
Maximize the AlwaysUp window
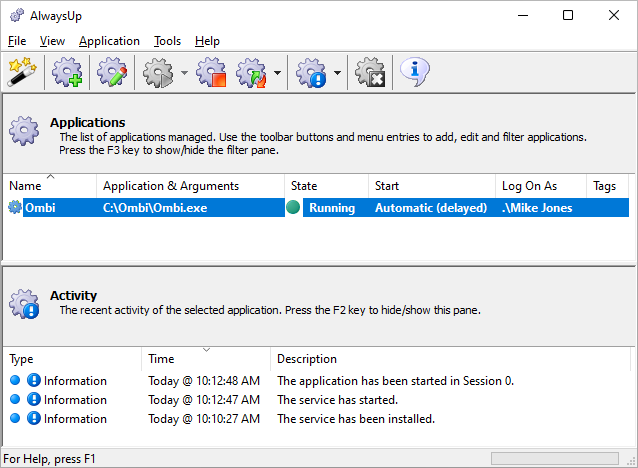[x=568, y=15]
